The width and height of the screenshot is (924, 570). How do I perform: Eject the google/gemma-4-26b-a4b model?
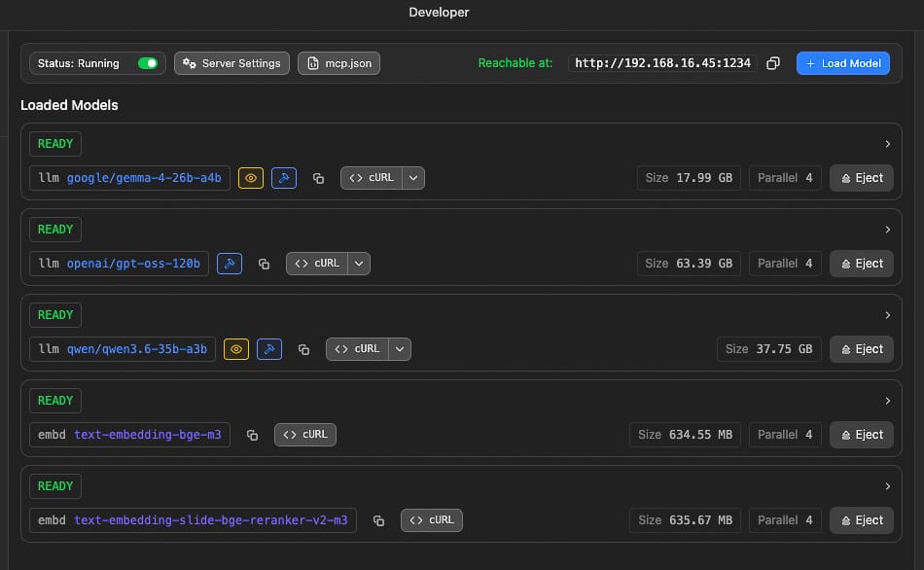click(862, 178)
